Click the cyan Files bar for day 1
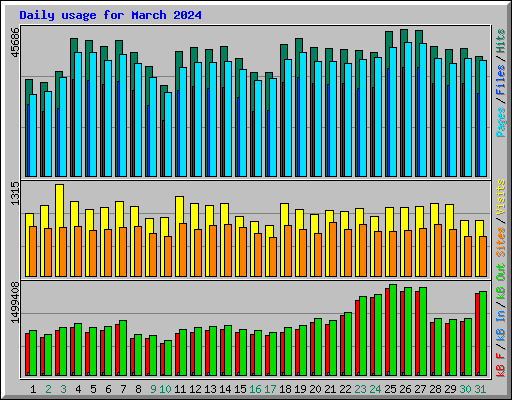This screenshot has height=400, width=512. click(33, 135)
